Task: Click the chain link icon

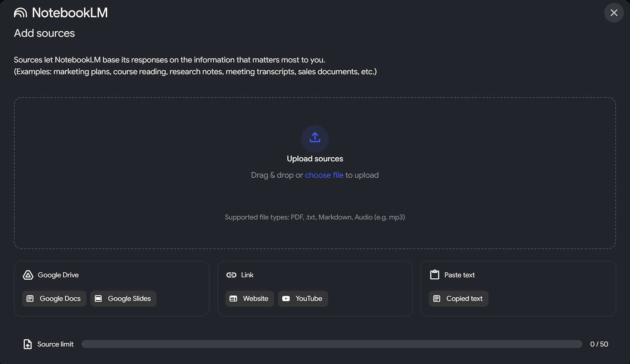Action: tap(231, 275)
